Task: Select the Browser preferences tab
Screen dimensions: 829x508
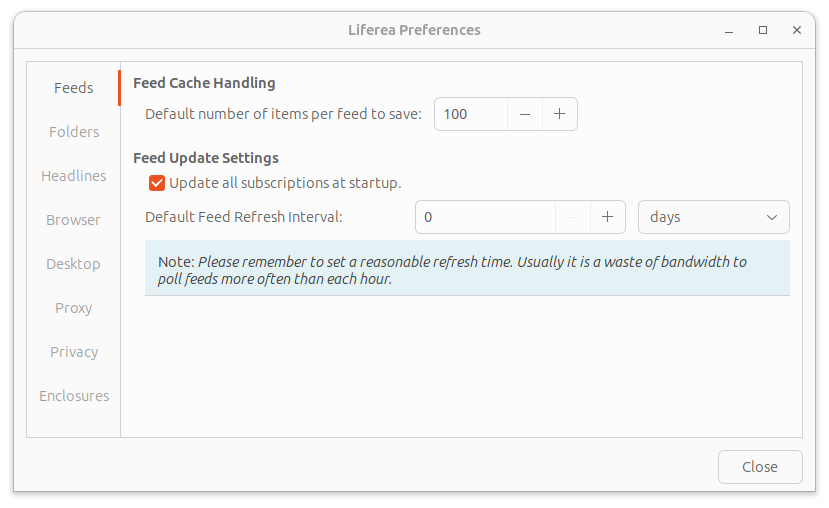Action: coord(74,220)
